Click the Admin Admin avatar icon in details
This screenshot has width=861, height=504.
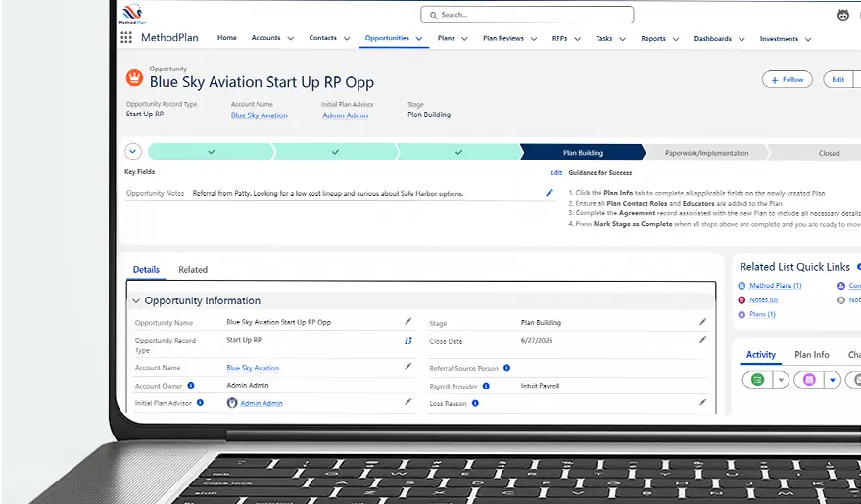232,403
